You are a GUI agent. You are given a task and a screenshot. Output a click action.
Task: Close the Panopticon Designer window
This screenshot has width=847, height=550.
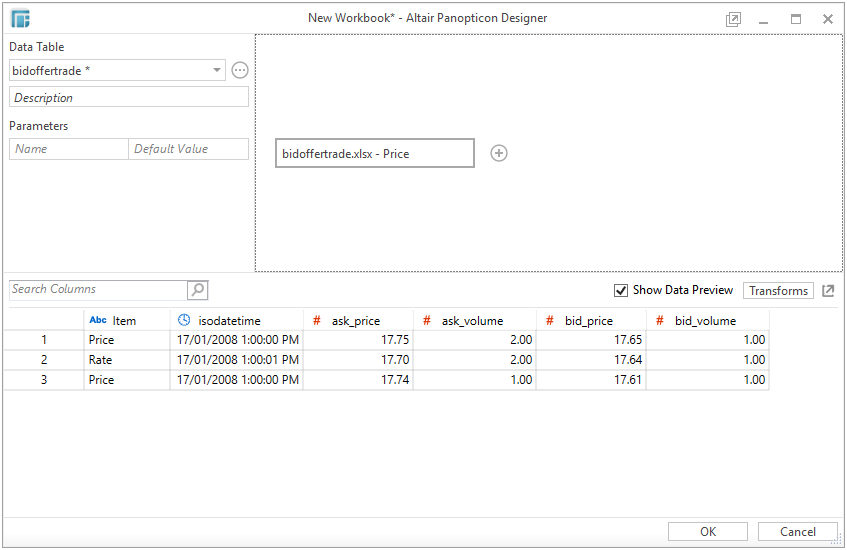tap(828, 19)
